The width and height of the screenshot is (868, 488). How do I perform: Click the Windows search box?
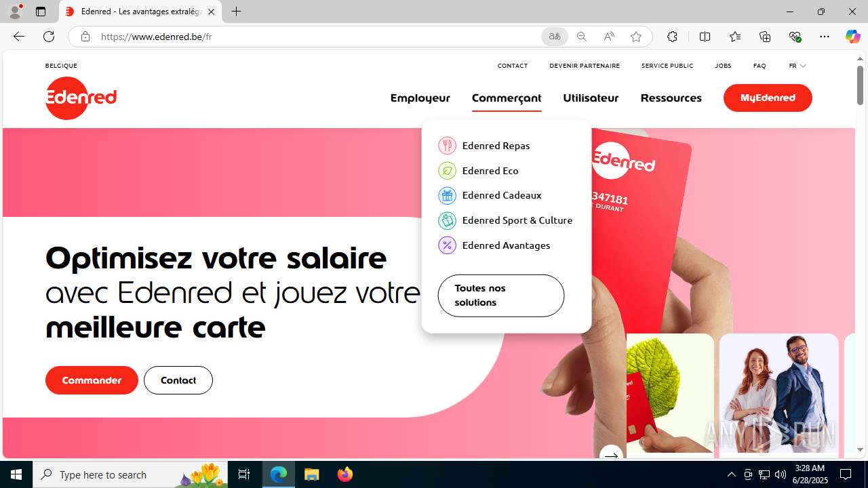click(x=130, y=474)
